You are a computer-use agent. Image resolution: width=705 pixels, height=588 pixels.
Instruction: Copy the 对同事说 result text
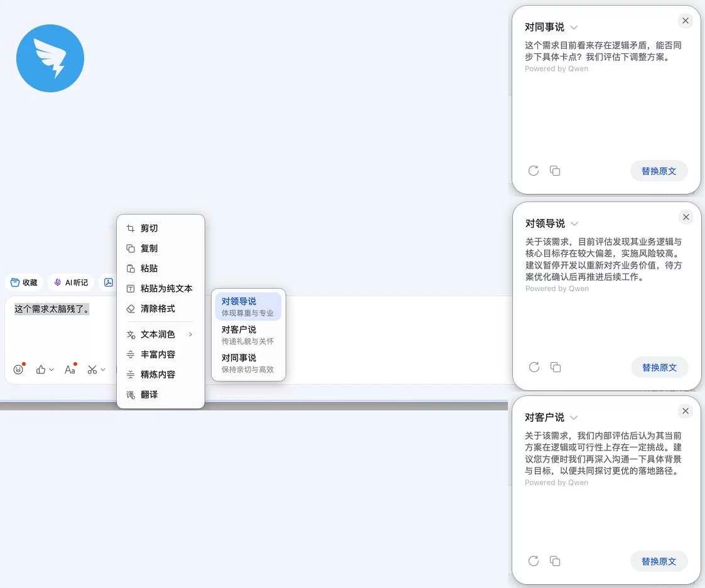[x=555, y=171]
